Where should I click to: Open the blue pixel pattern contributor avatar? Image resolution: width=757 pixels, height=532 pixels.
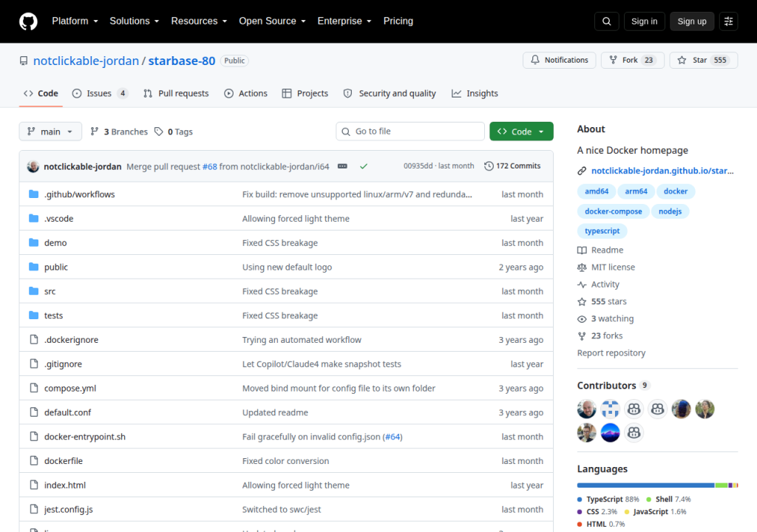pyautogui.click(x=610, y=409)
